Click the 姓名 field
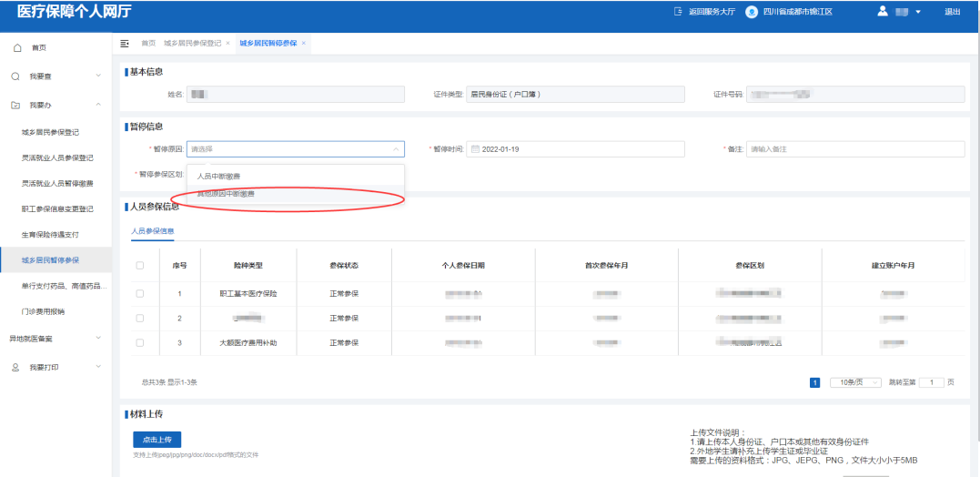This screenshot has height=477, width=980. coord(296,95)
